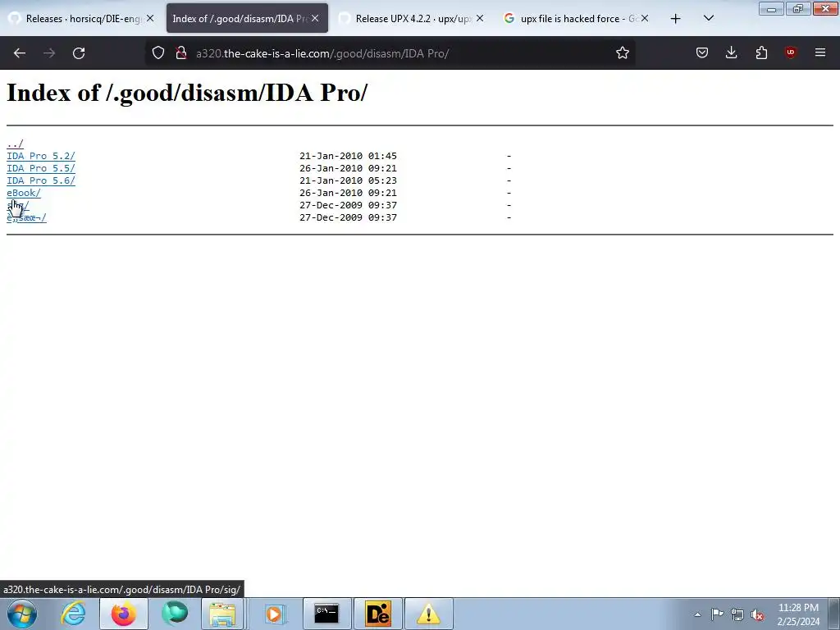Click the 21-Jan-2010 05:23 date text
The height and width of the screenshot is (630, 840).
point(348,180)
